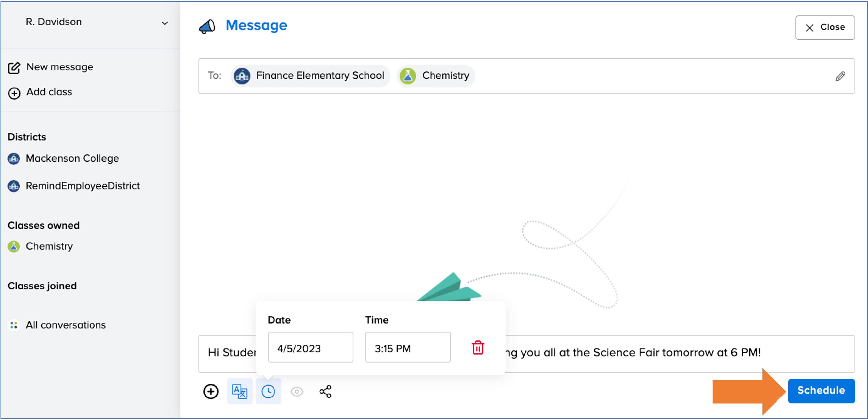The width and height of the screenshot is (868, 419).
Task: Toggle the eye preview icon
Action: [297, 391]
